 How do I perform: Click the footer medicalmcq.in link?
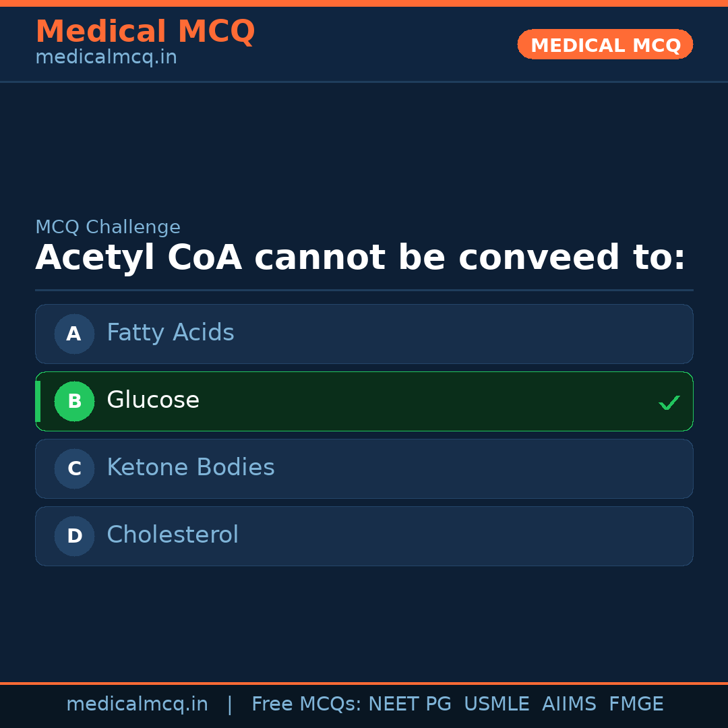[138, 703]
